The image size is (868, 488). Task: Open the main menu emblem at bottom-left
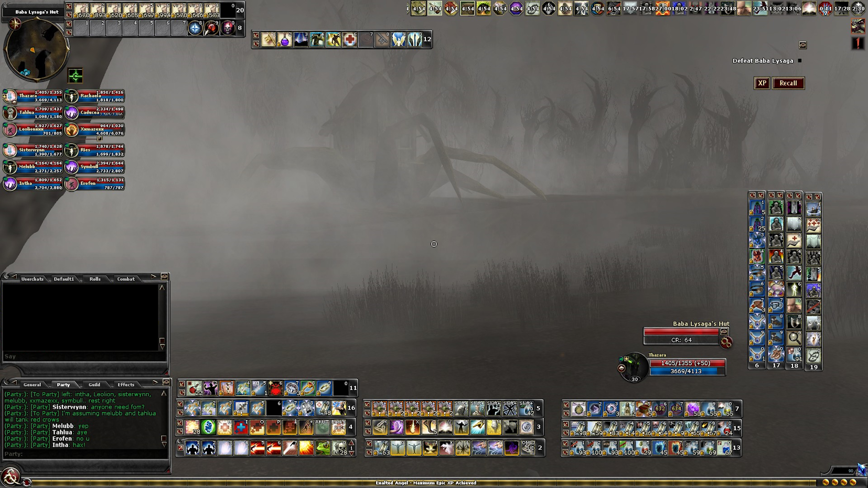(x=10, y=477)
